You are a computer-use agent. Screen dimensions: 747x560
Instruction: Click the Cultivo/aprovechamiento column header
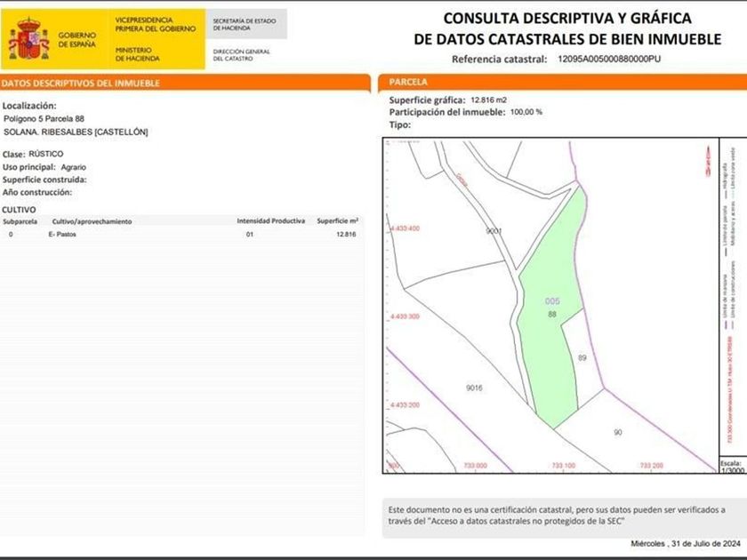click(92, 221)
